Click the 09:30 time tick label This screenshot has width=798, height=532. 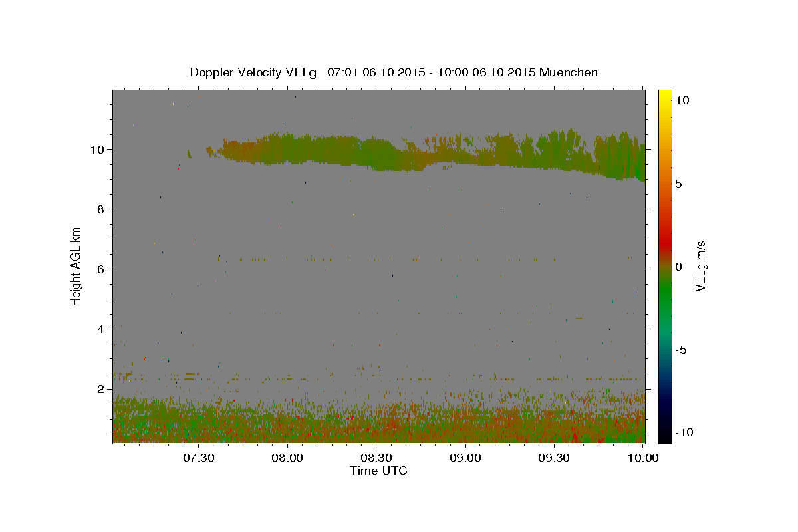[553, 458]
